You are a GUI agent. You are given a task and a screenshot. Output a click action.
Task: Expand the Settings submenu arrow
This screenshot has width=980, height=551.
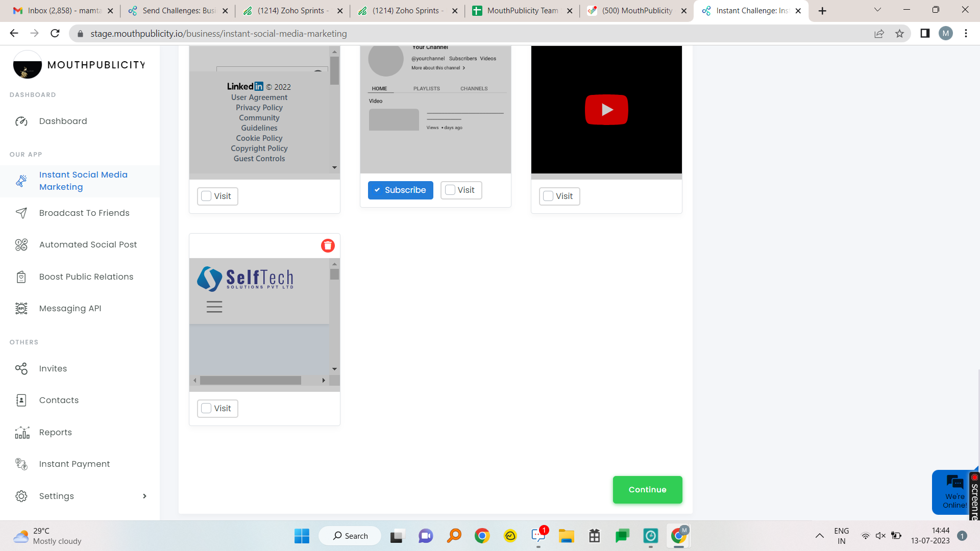pyautogui.click(x=144, y=496)
